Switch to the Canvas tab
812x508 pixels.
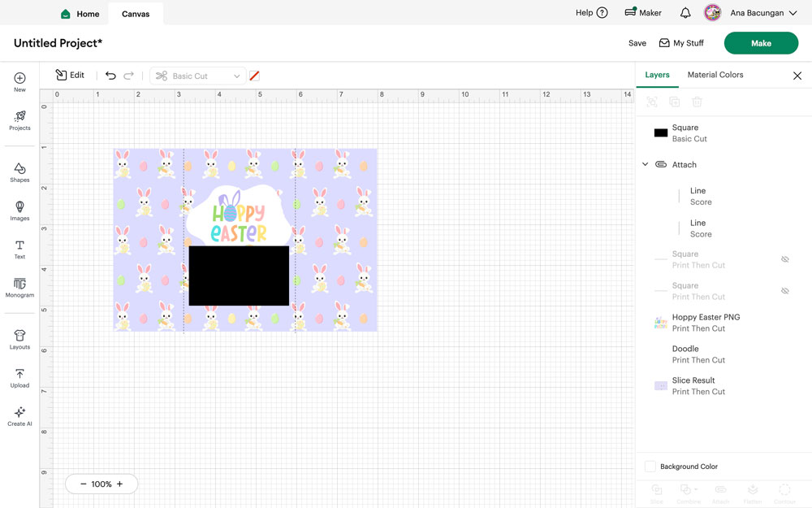pos(136,14)
